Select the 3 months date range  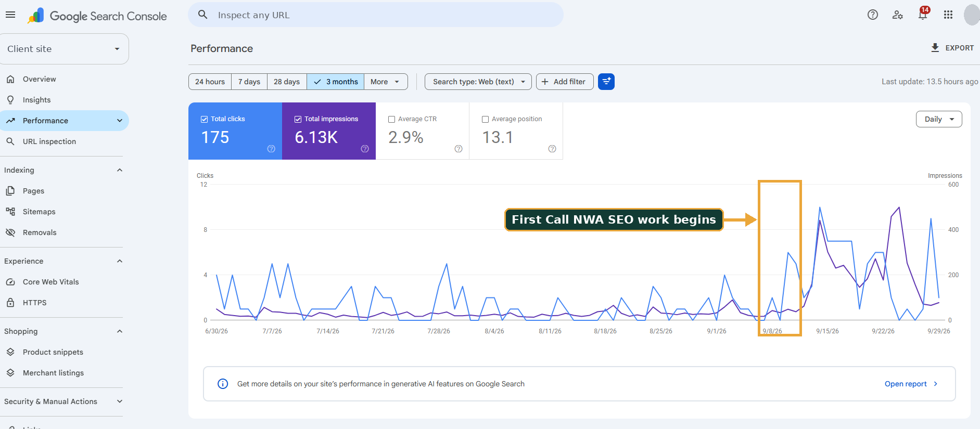(336, 82)
